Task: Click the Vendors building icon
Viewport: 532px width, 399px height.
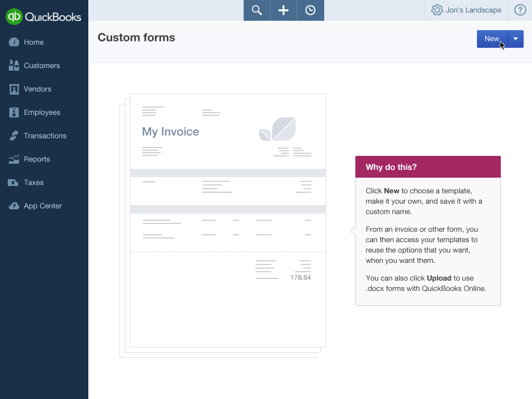Action: [x=14, y=89]
